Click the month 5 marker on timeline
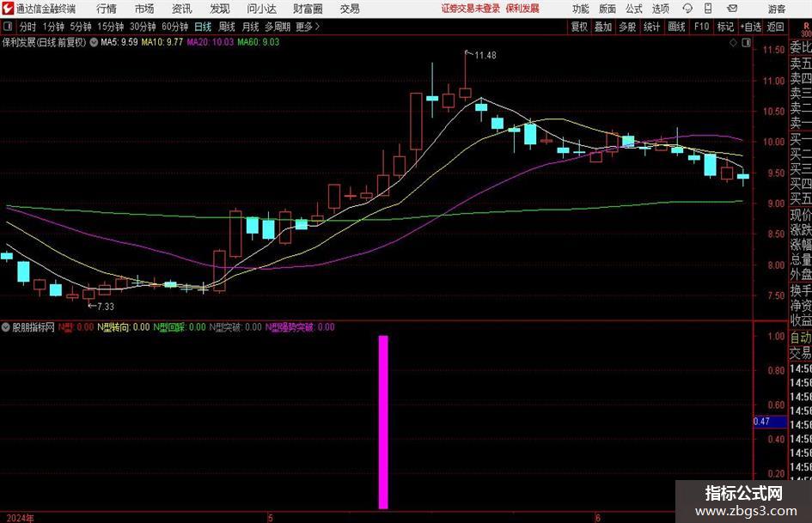Image resolution: width=812 pixels, height=523 pixels. [x=270, y=518]
